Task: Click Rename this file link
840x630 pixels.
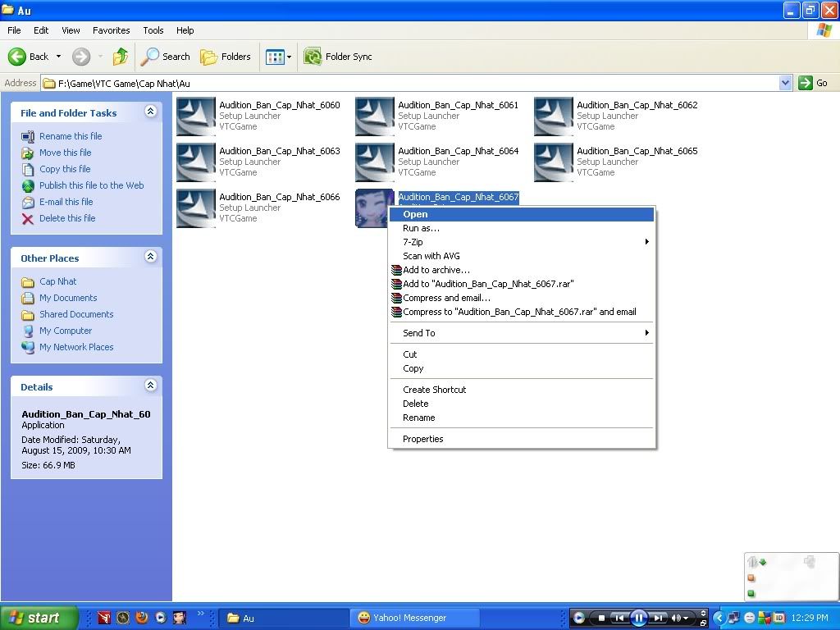Action: coord(71,136)
